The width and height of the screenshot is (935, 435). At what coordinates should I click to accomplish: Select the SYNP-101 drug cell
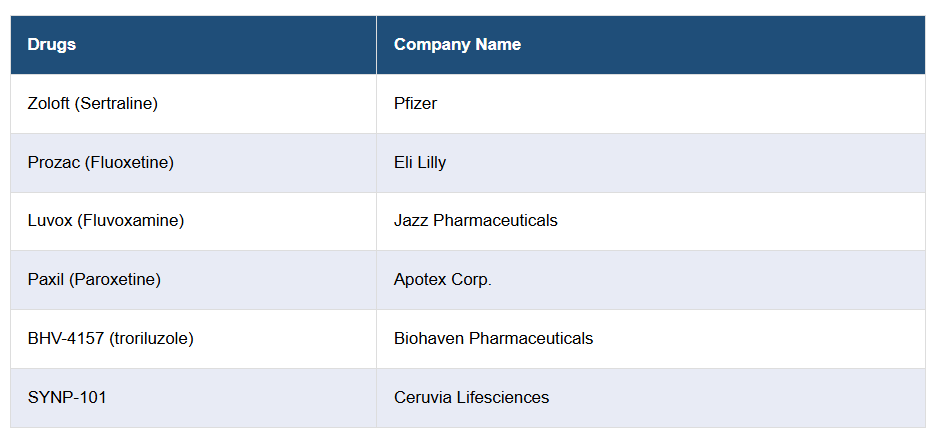pyautogui.click(x=67, y=398)
